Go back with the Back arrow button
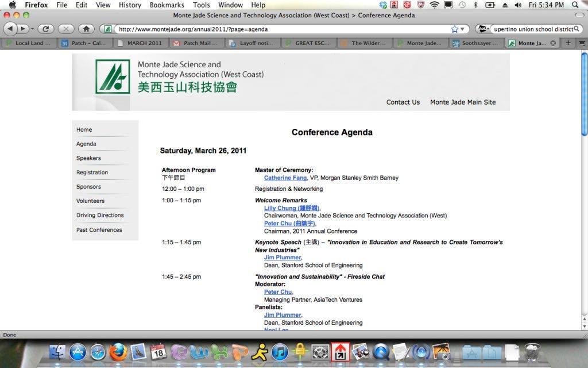 pyautogui.click(x=10, y=29)
